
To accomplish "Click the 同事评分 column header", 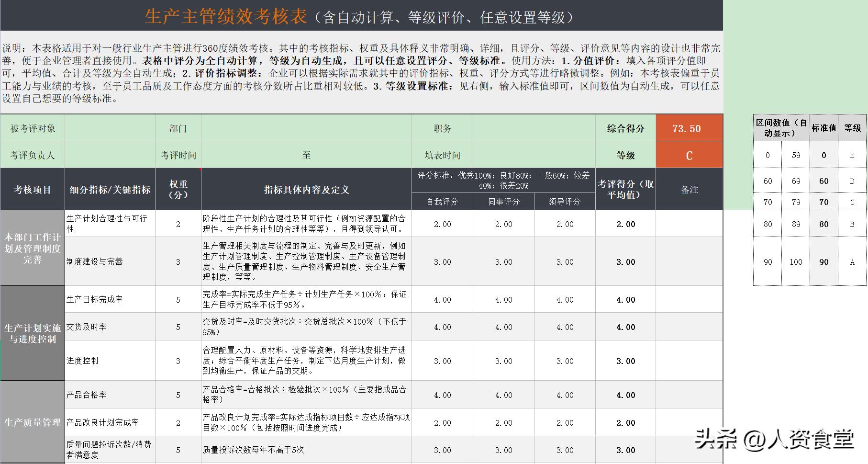I will (x=503, y=202).
